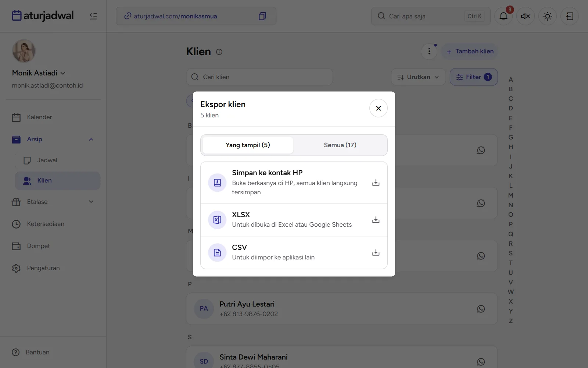Image resolution: width=588 pixels, height=368 pixels.
Task: Jump to letter P in alphabet index
Action: pyautogui.click(x=510, y=224)
